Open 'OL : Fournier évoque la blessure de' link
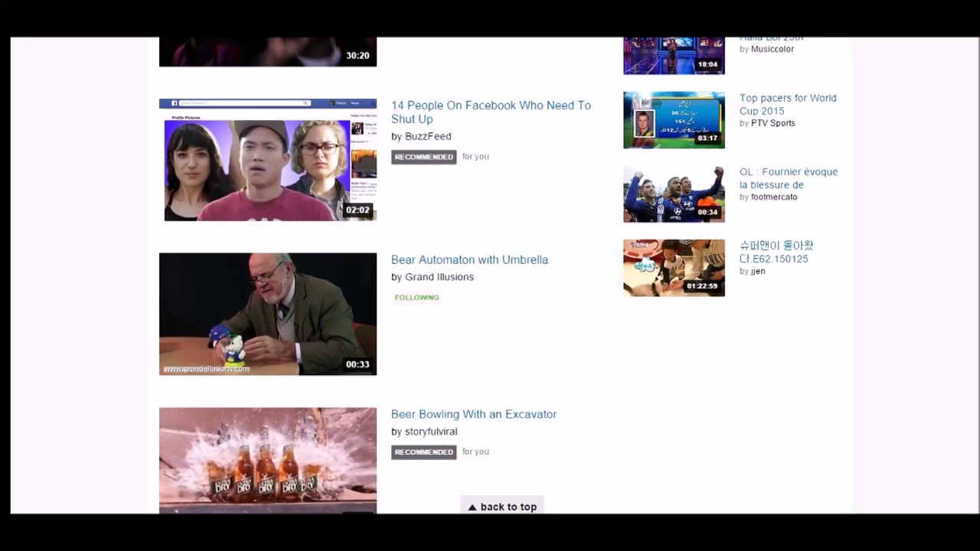 [x=789, y=178]
